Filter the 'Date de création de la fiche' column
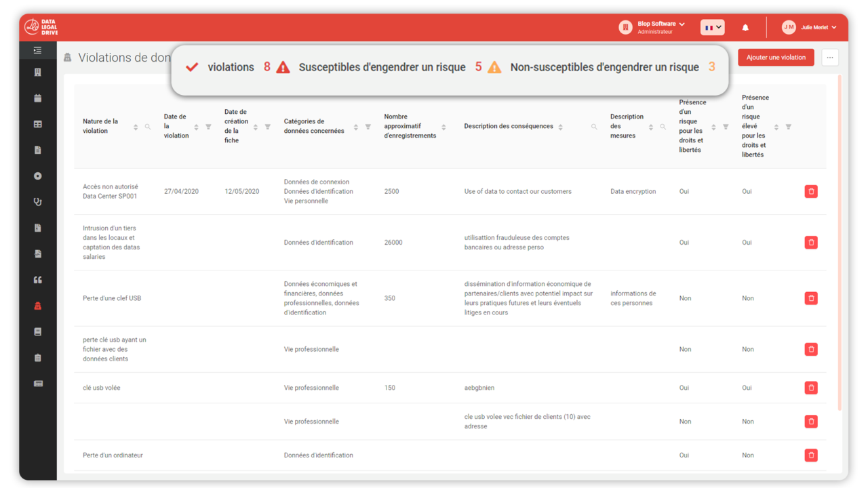This screenshot has width=868, height=488. [x=268, y=127]
